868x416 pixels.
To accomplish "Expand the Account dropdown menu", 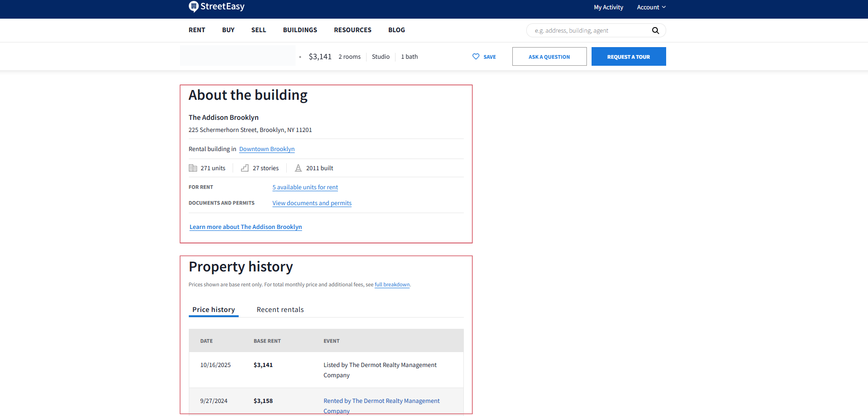I will [651, 7].
